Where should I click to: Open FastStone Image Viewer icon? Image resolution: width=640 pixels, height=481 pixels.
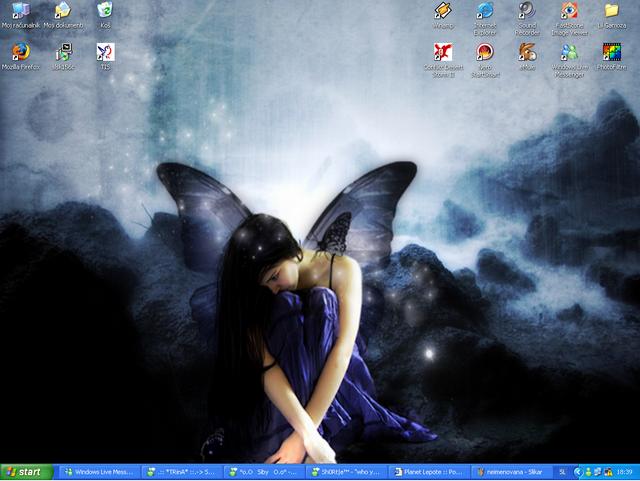(x=569, y=11)
